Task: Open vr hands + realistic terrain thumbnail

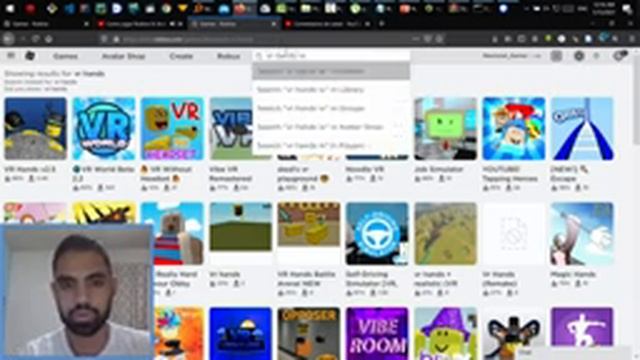Action: (445, 233)
